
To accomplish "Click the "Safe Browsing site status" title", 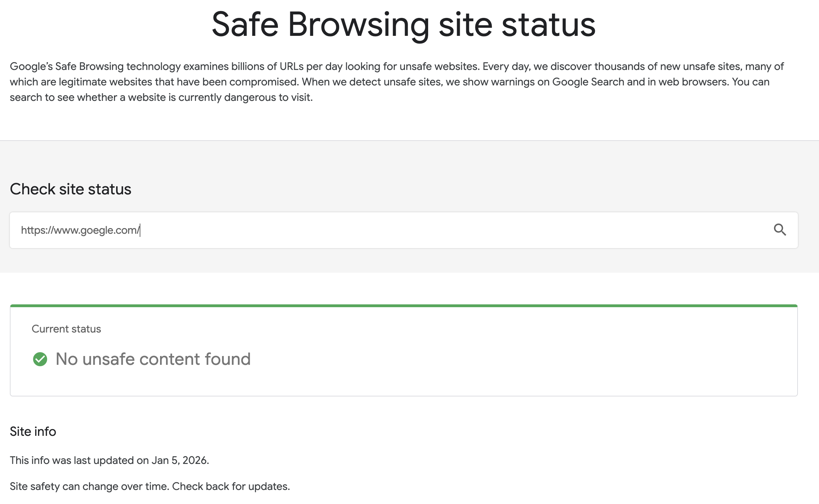I will [x=403, y=25].
